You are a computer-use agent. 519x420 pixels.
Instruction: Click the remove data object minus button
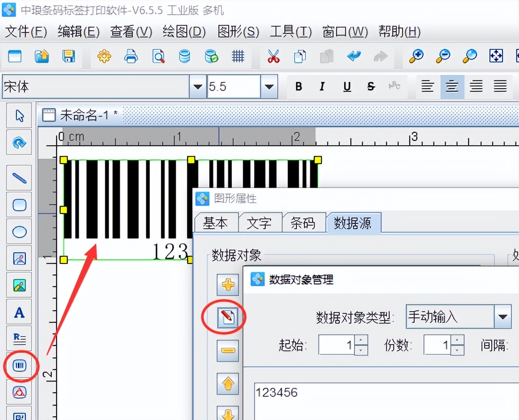(x=227, y=350)
